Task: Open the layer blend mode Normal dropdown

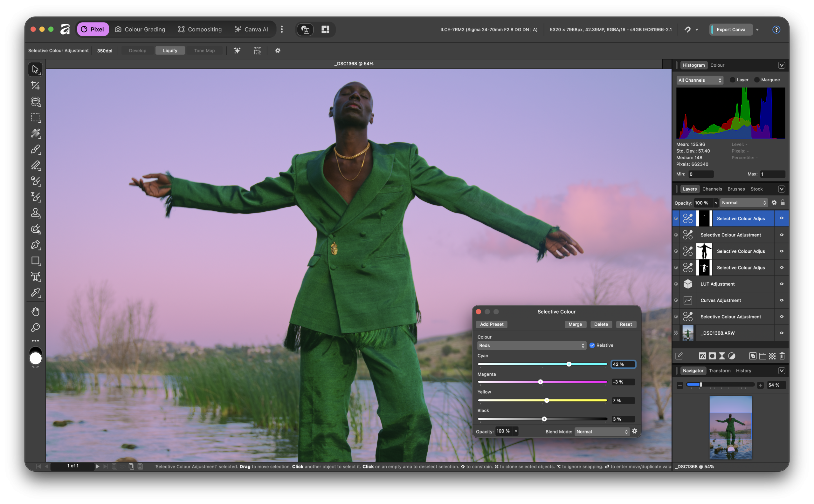Action: (744, 203)
